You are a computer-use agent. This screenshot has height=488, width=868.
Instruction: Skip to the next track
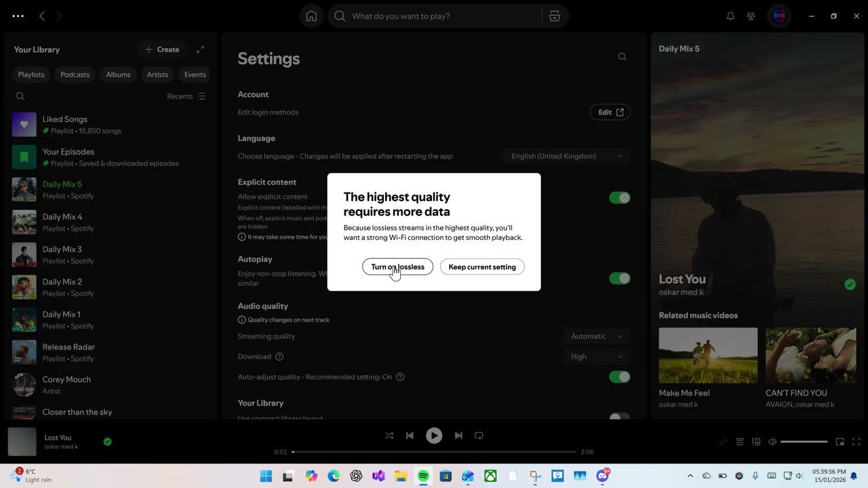coord(458,436)
